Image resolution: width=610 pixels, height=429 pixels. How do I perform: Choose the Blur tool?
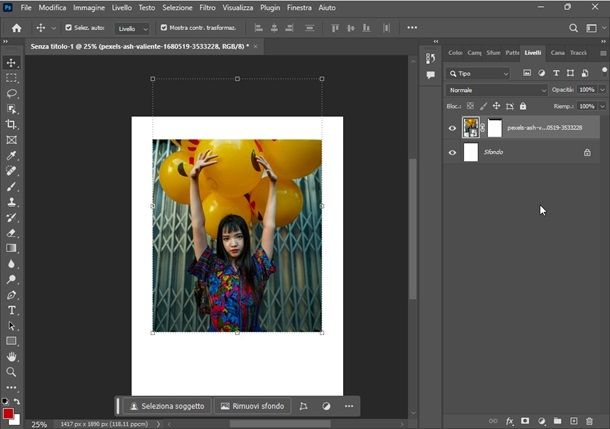pyautogui.click(x=11, y=264)
